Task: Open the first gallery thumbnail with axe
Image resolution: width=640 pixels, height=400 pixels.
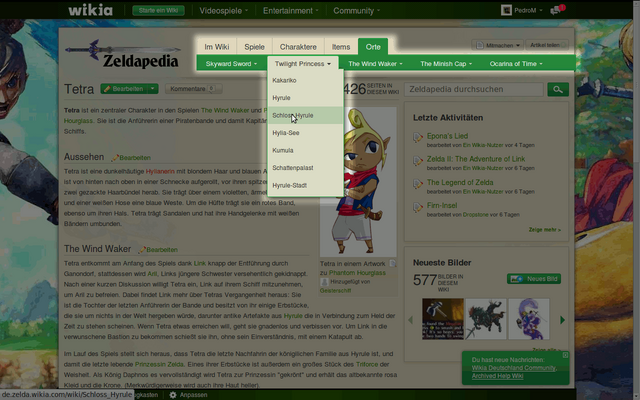Action: [442, 319]
